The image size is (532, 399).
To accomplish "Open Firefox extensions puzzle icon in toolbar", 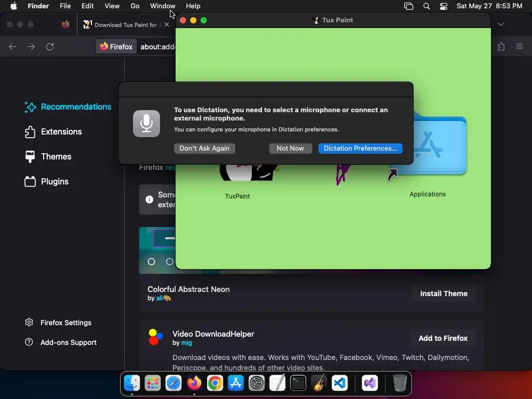I will (501, 46).
